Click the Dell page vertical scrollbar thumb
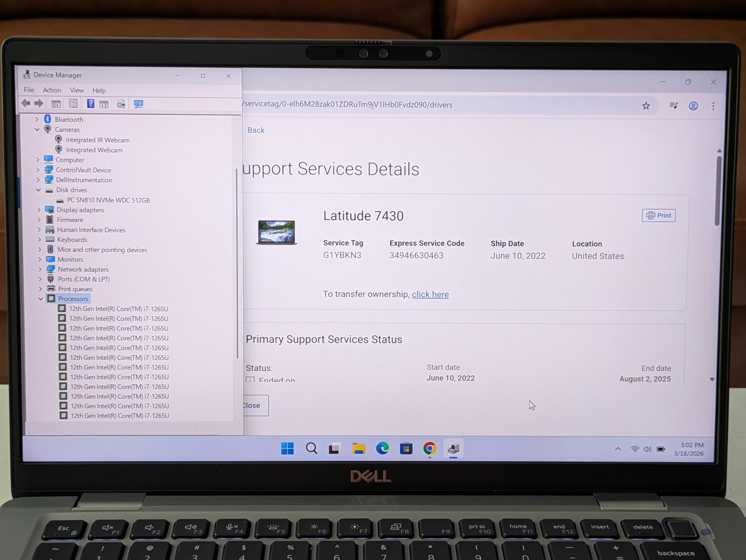The width and height of the screenshot is (746, 560). (x=717, y=191)
